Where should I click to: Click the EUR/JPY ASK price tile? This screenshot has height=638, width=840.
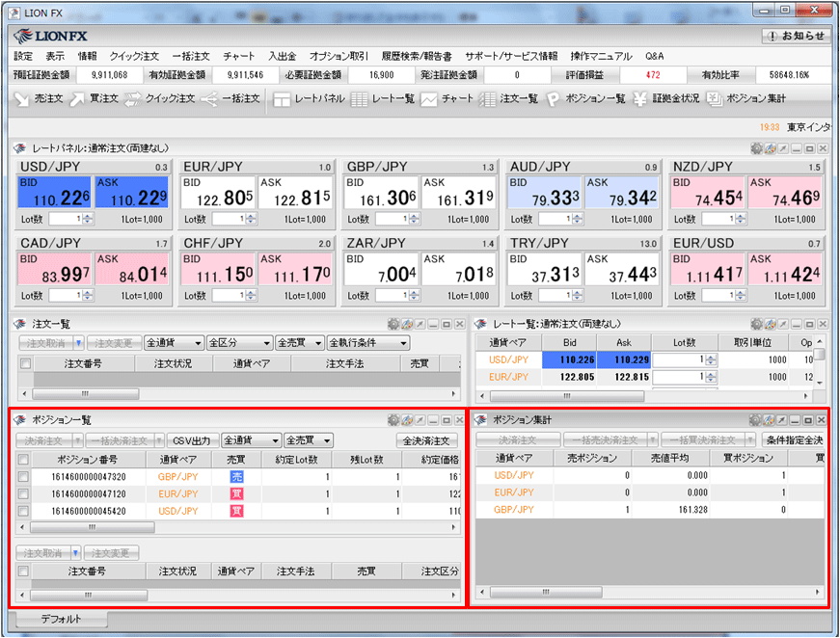(x=295, y=192)
